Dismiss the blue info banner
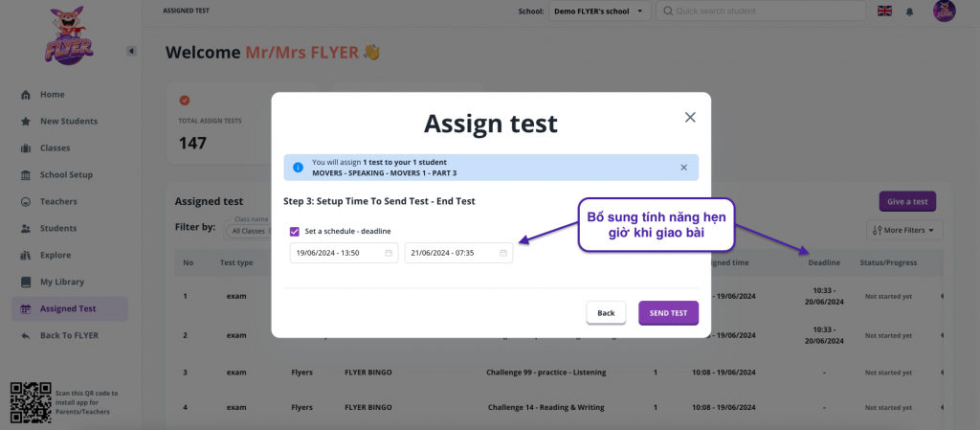This screenshot has width=980, height=430. coord(683,168)
